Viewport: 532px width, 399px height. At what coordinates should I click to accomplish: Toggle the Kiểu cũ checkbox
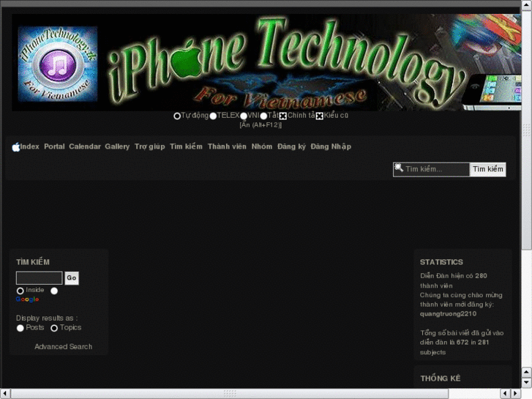(x=319, y=116)
